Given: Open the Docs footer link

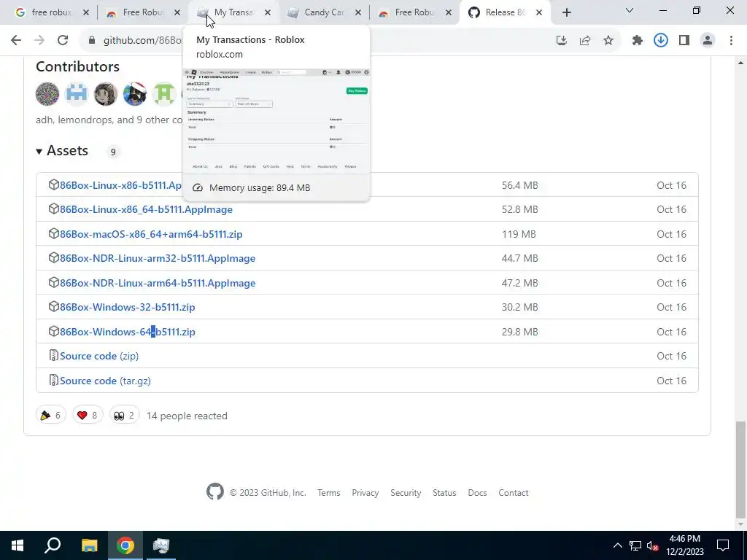Looking at the screenshot, I should [477, 493].
